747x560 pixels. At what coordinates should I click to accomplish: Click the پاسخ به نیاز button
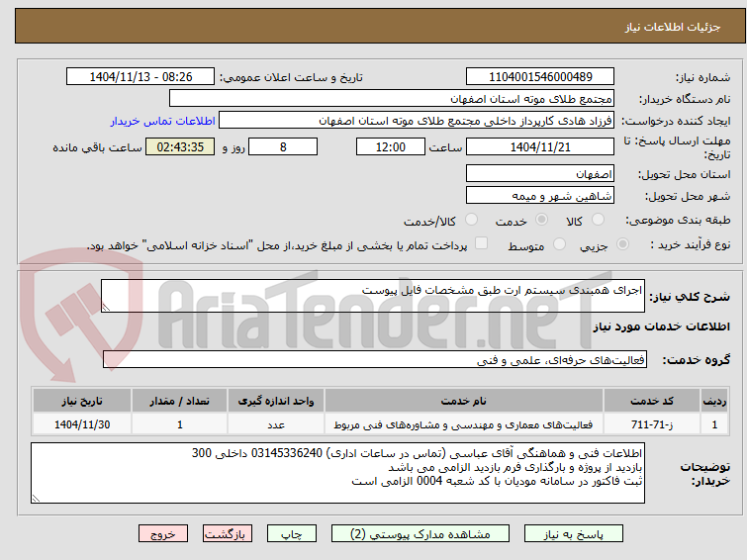tap(574, 534)
